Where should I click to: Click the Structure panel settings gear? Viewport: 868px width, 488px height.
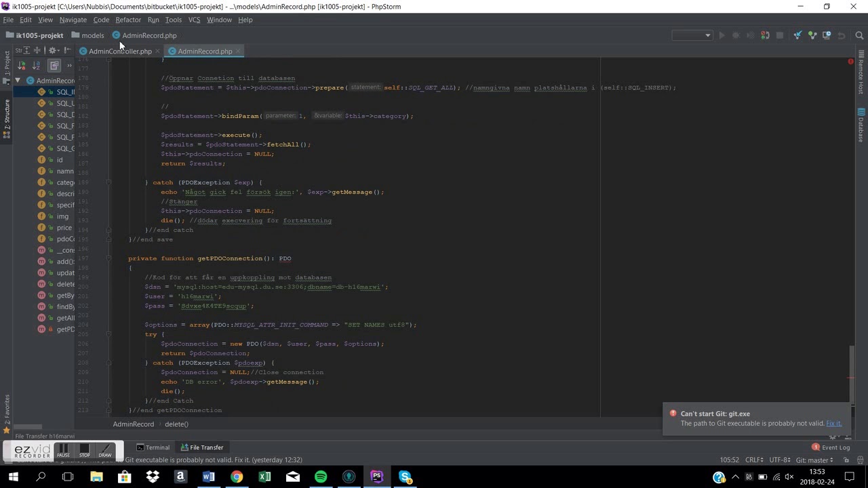tap(54, 50)
